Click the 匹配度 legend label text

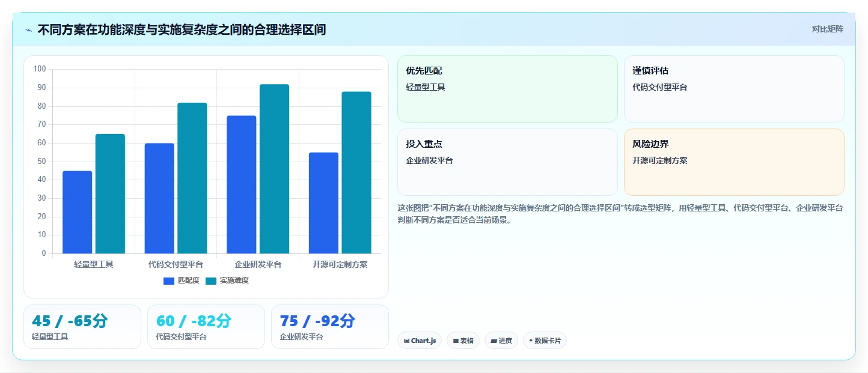coord(189,281)
